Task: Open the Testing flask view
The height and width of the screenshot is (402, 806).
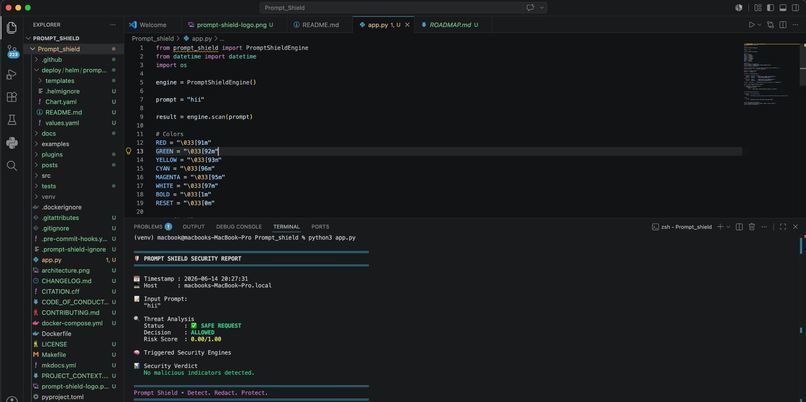Action: pyautogui.click(x=11, y=120)
